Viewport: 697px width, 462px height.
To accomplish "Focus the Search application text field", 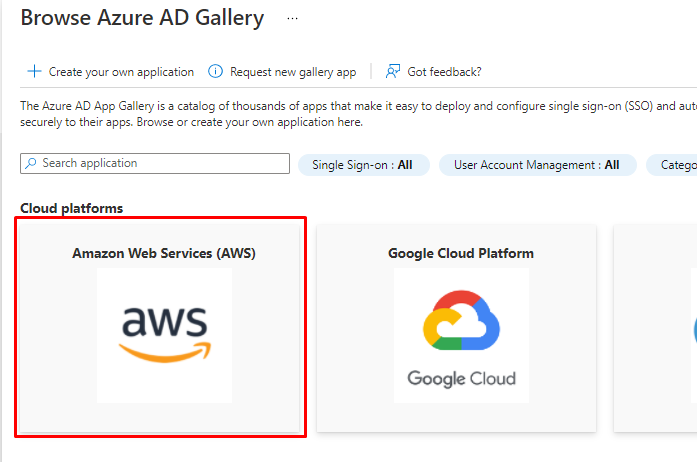I will (160, 163).
